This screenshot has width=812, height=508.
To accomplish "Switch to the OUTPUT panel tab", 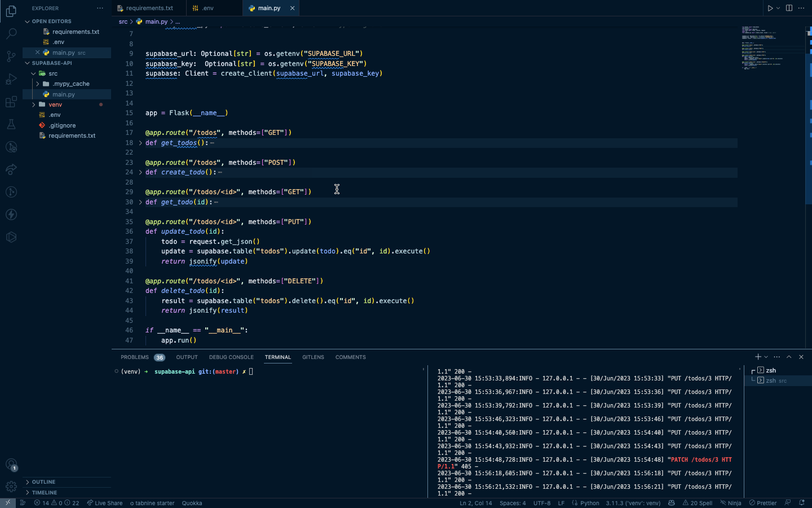I will click(x=187, y=357).
